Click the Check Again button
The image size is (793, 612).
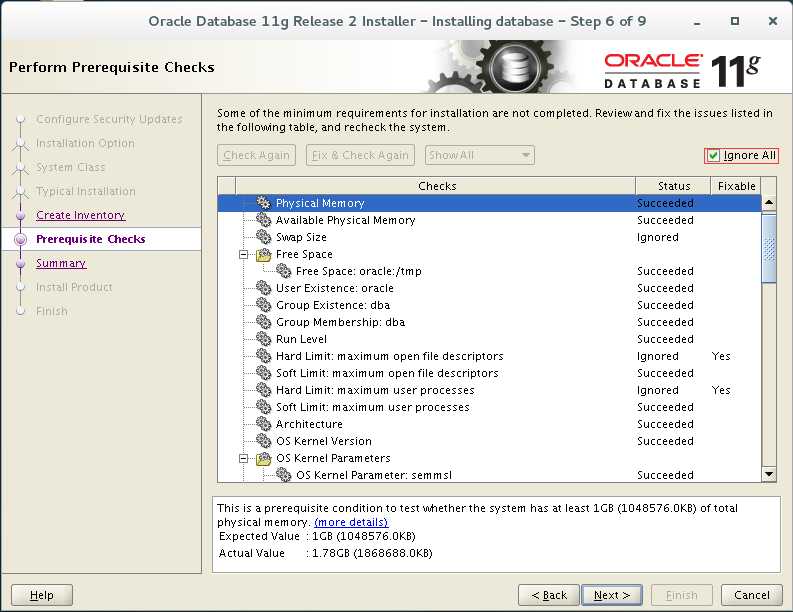[x=256, y=155]
